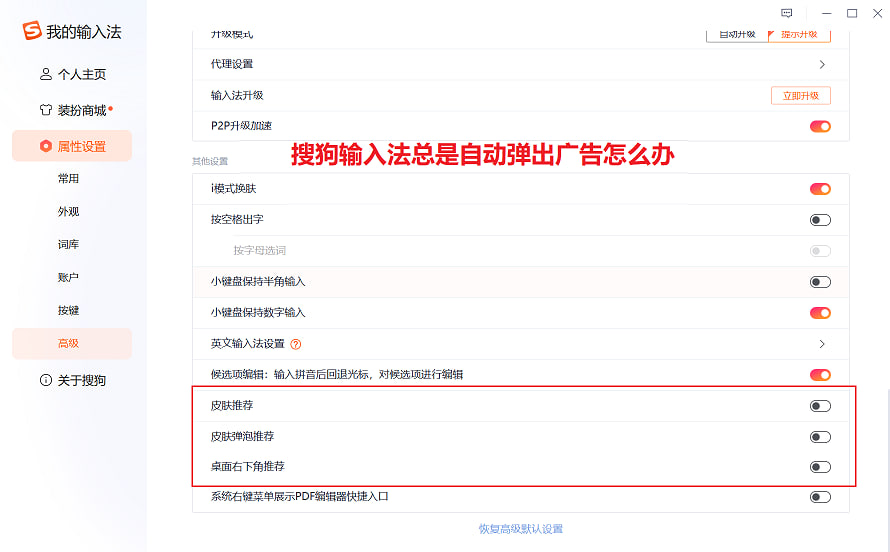890x552 pixels.
Task: Click the 关于搜狗 info icon
Action: (46, 380)
